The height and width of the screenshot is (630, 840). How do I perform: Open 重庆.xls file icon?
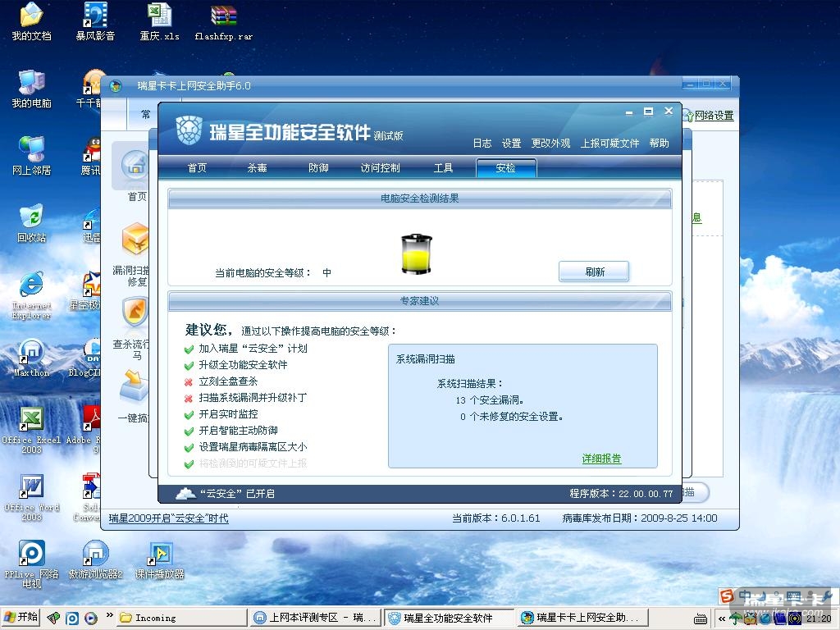(x=159, y=21)
